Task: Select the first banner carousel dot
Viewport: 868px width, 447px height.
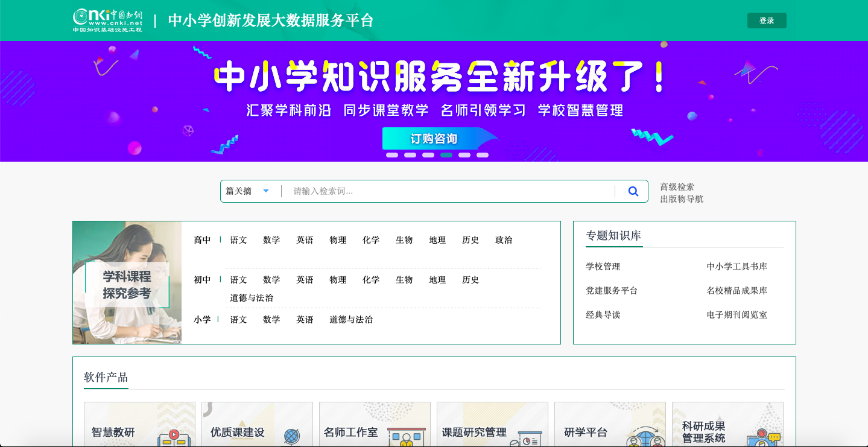Action: click(x=392, y=155)
